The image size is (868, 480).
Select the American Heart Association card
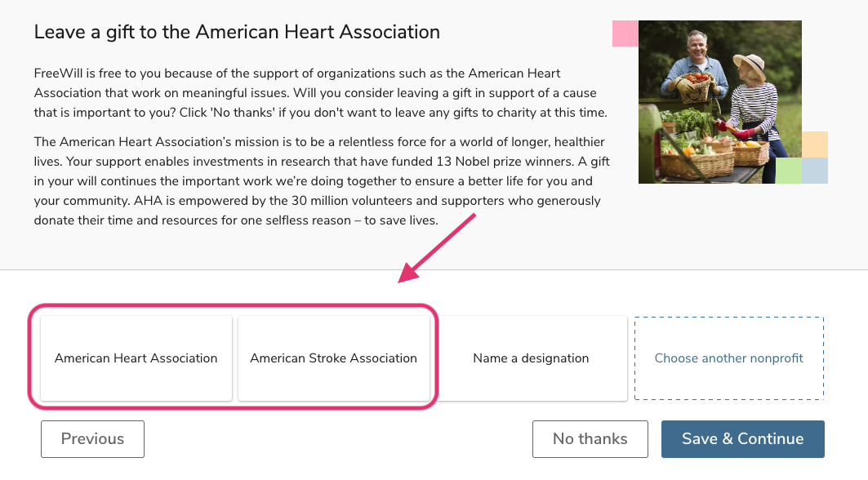point(136,358)
